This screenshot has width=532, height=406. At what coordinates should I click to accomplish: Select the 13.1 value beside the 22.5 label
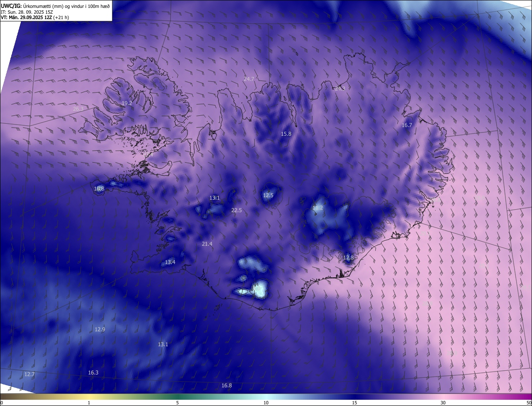(214, 198)
